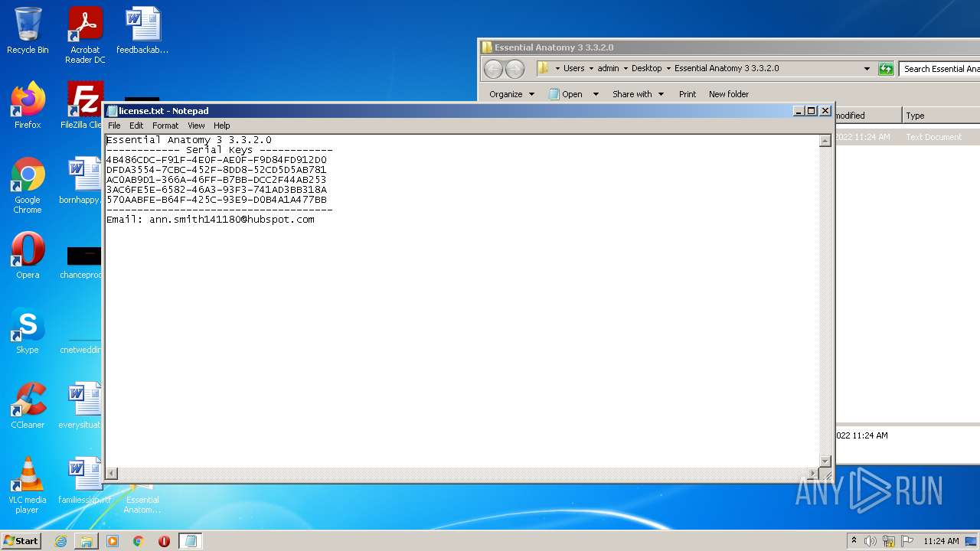Click the first serial key line 4B486CDC
Image resolution: width=980 pixels, height=551 pixels.
point(217,160)
